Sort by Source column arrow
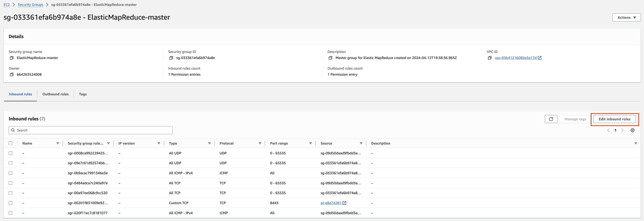This screenshot has height=221, width=644. pyautogui.click(x=361, y=143)
